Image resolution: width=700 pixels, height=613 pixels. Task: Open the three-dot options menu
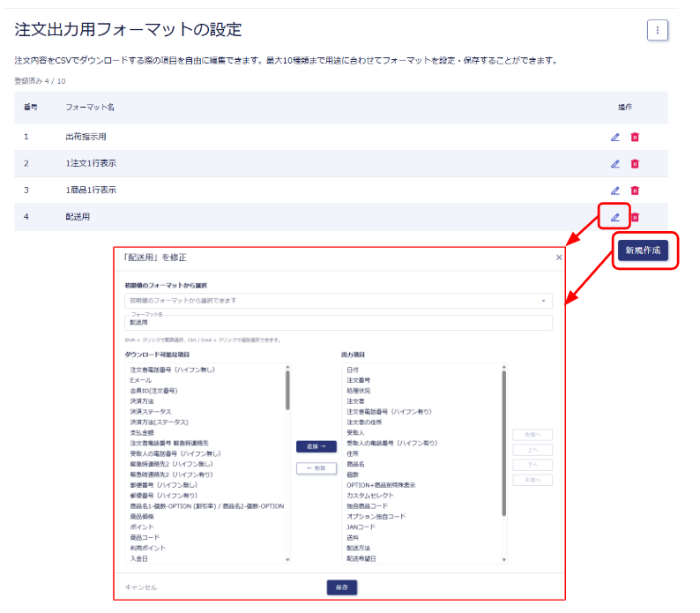[x=657, y=30]
